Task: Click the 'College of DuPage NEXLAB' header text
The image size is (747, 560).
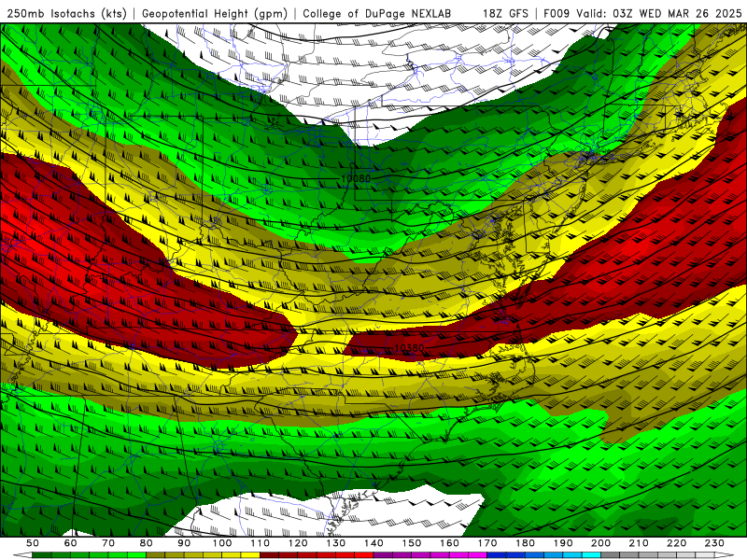Action: 377,13
